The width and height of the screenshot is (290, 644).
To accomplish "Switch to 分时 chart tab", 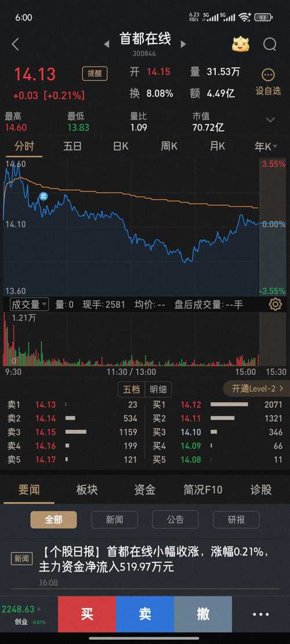I will [24, 146].
